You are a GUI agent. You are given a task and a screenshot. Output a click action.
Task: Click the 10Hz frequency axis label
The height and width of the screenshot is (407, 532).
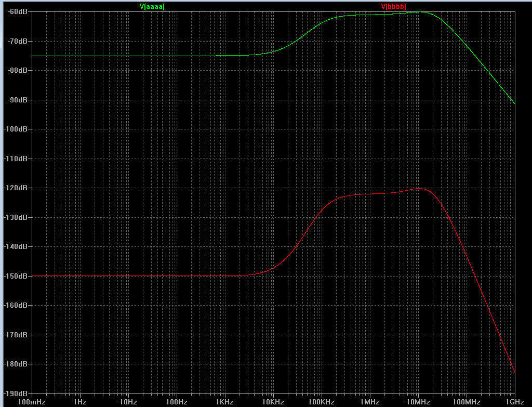pos(128,402)
